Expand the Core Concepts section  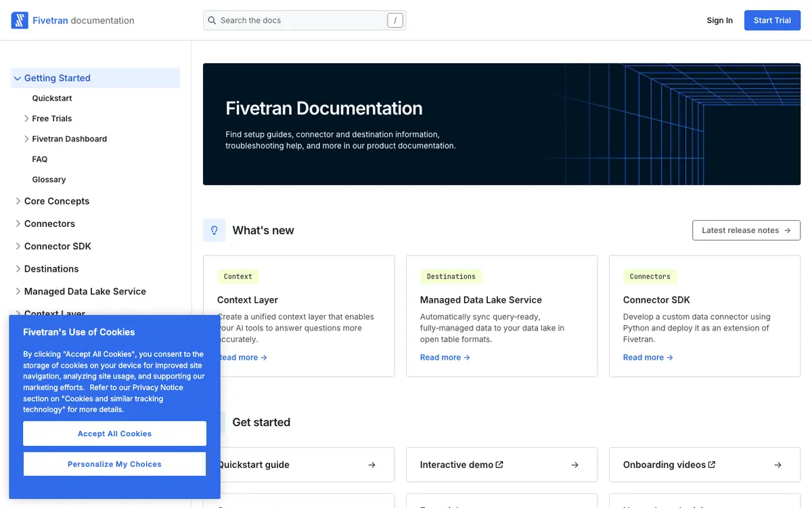[18, 201]
